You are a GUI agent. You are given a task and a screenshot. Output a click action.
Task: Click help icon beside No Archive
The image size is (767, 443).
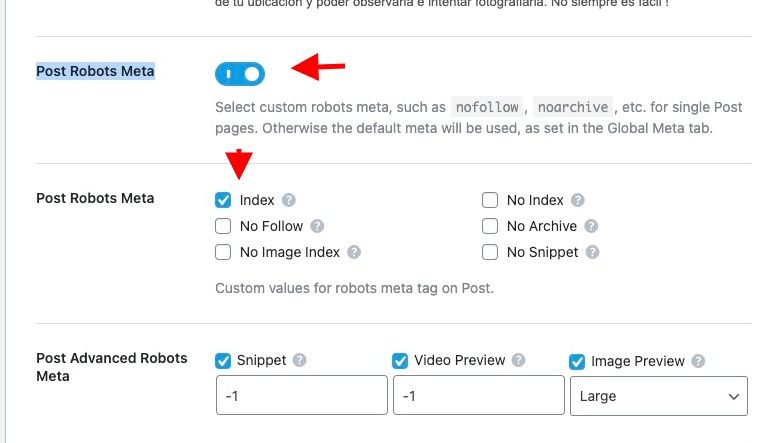(591, 226)
